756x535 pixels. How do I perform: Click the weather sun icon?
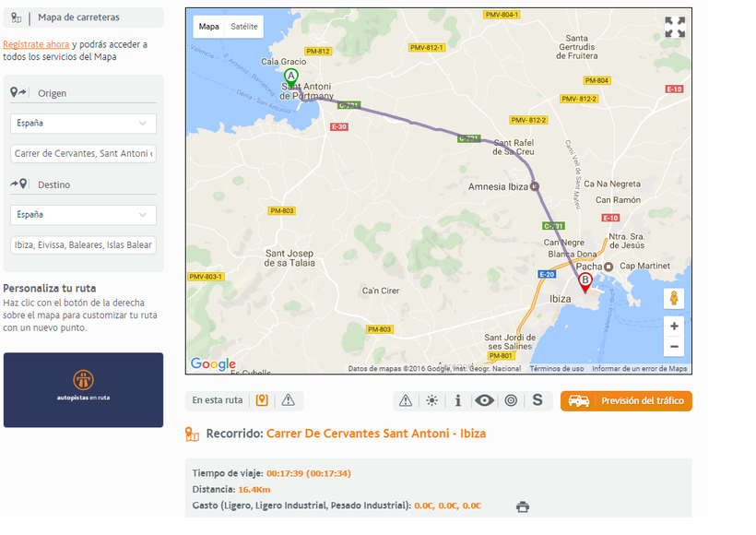[431, 400]
